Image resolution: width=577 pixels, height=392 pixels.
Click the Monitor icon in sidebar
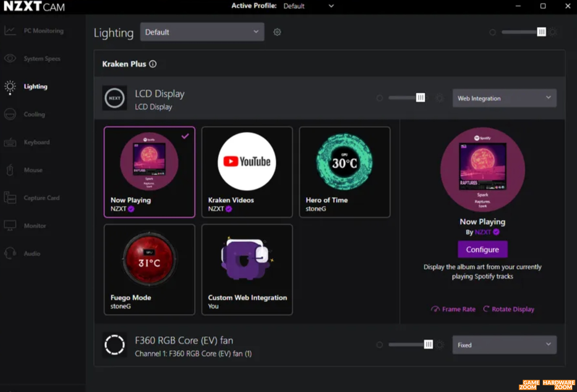(10, 226)
